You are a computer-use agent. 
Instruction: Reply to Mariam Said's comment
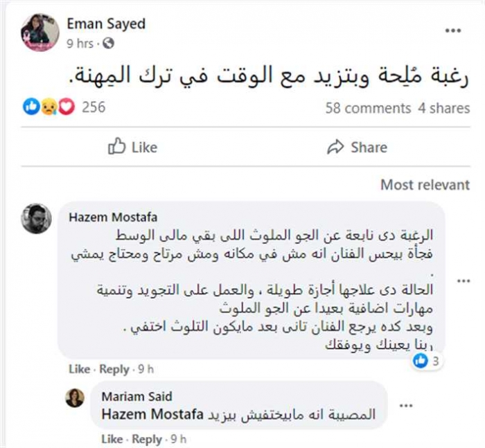[146, 439]
